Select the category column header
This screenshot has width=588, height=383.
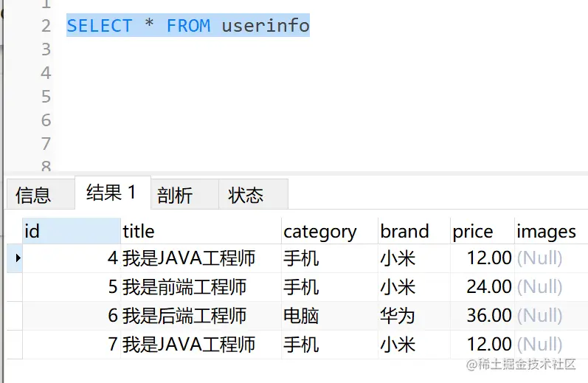330,231
